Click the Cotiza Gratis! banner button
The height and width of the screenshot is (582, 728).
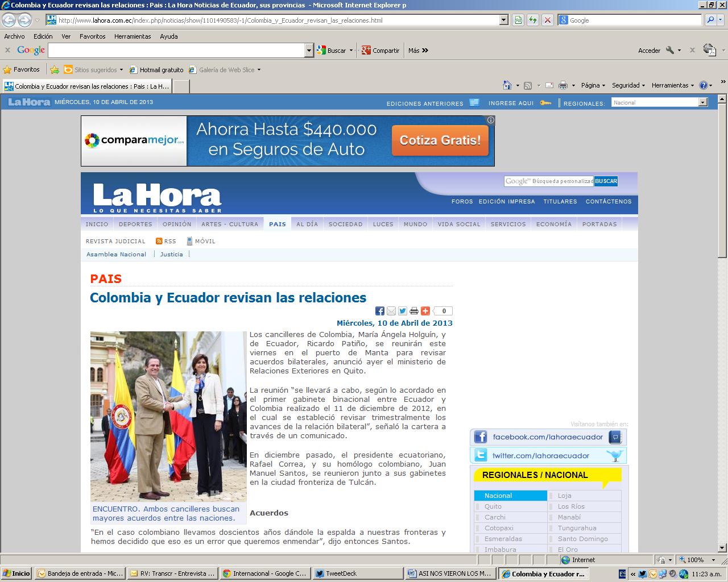pyautogui.click(x=440, y=140)
